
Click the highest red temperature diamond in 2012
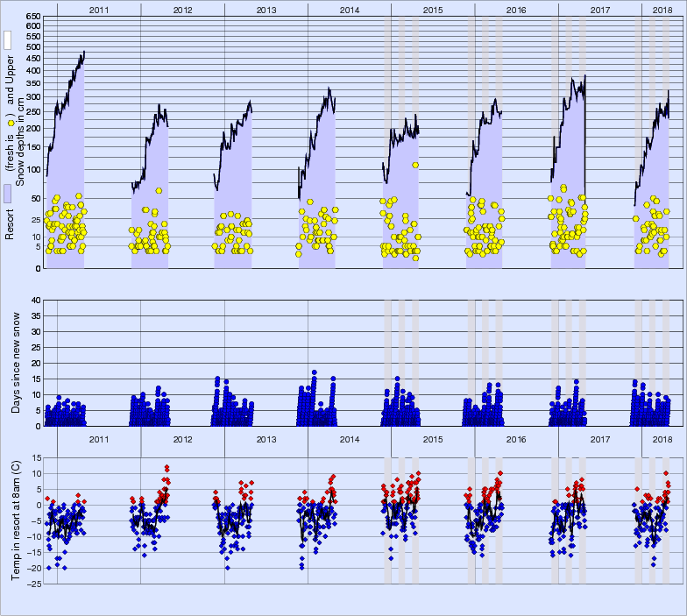pos(166,467)
